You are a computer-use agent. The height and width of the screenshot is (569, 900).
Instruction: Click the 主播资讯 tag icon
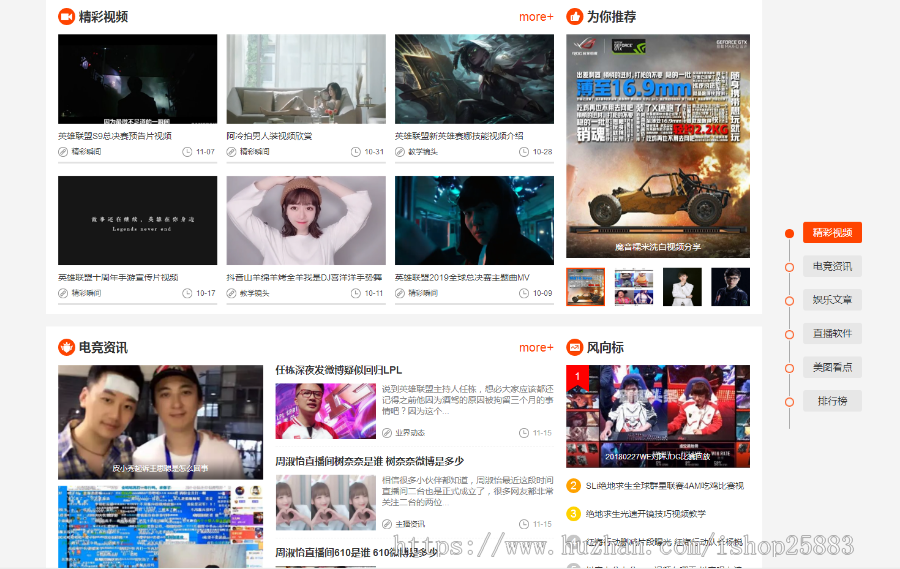(387, 524)
